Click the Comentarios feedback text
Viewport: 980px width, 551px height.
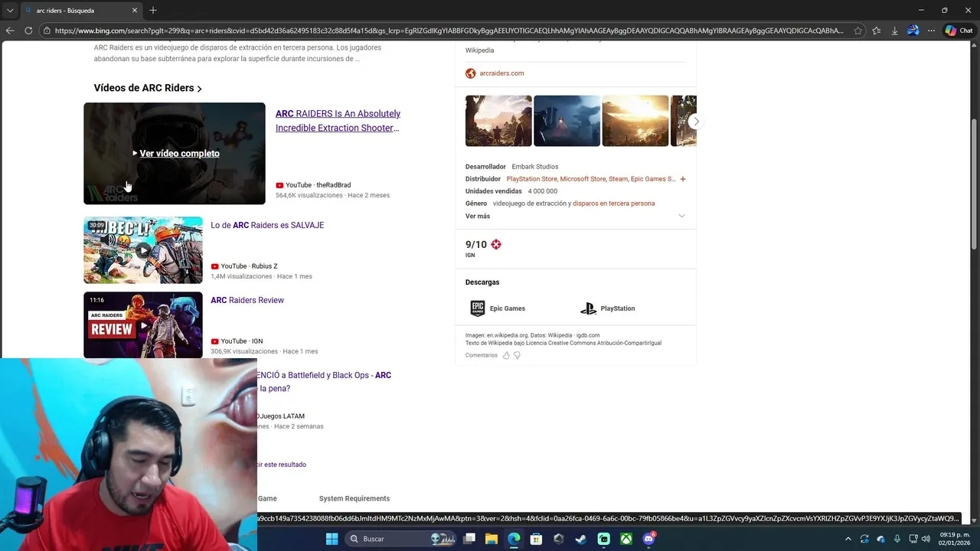pyautogui.click(x=481, y=355)
